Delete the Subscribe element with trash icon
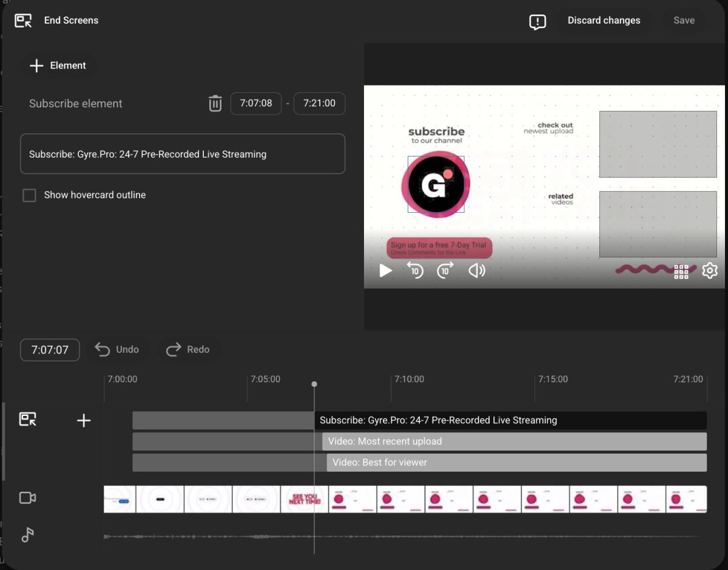The width and height of the screenshot is (728, 570). (x=215, y=103)
